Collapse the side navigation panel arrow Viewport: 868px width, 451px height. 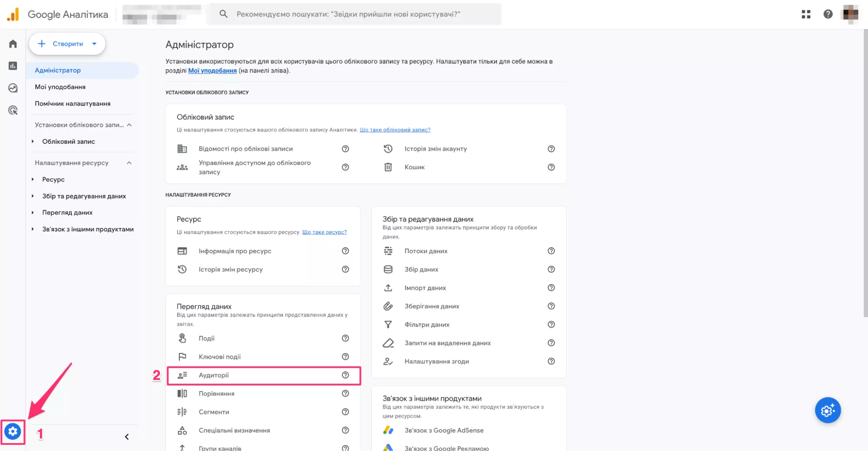click(x=127, y=437)
